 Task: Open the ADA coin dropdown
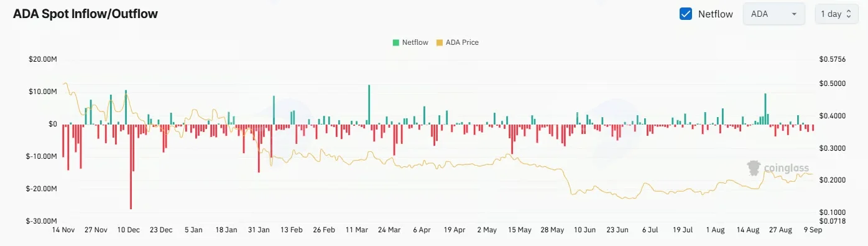pos(774,14)
